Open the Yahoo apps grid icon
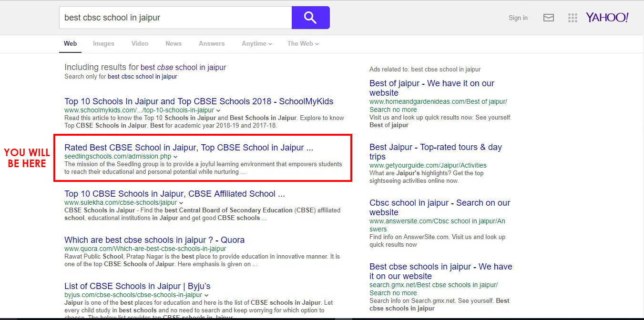Image resolution: width=644 pixels, height=320 pixels. point(572,18)
